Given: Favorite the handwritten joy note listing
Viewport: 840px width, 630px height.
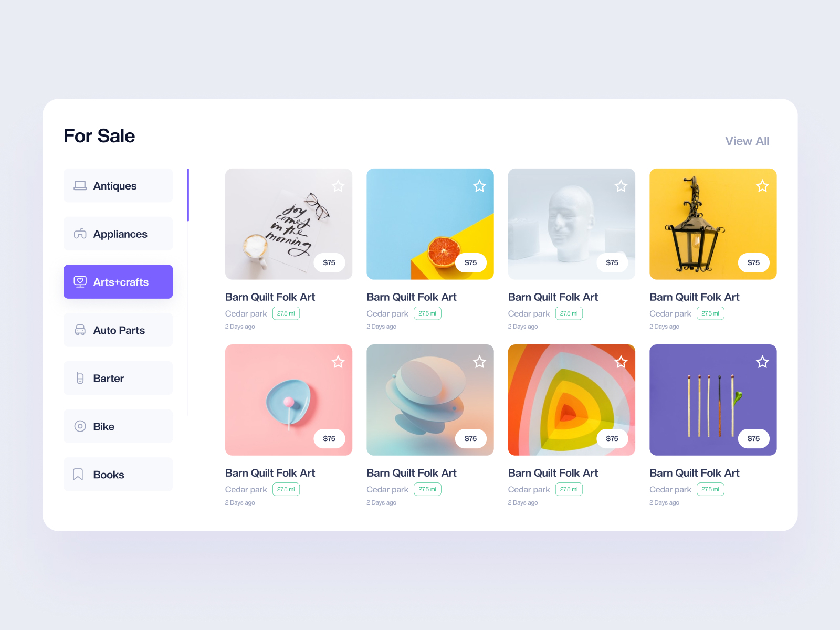Looking at the screenshot, I should click(x=338, y=186).
